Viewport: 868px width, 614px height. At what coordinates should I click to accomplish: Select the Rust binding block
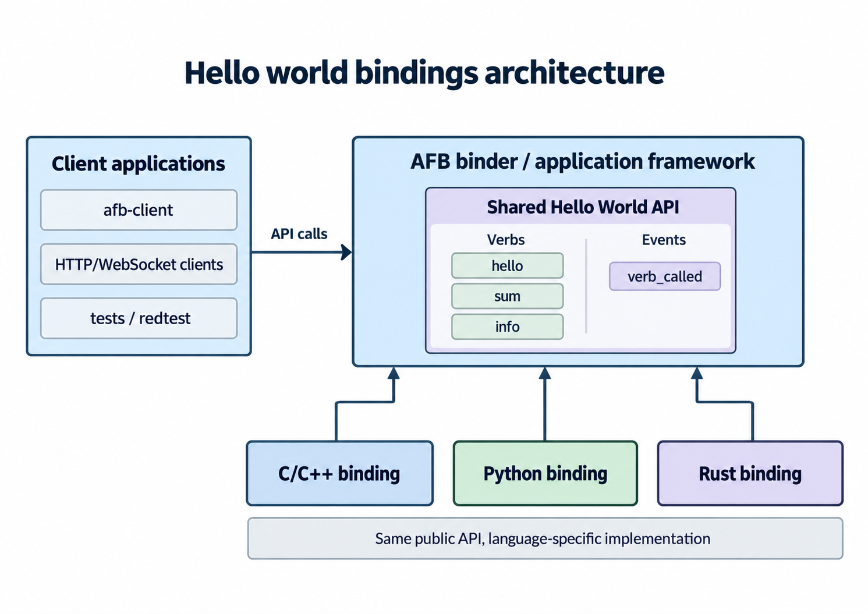750,473
